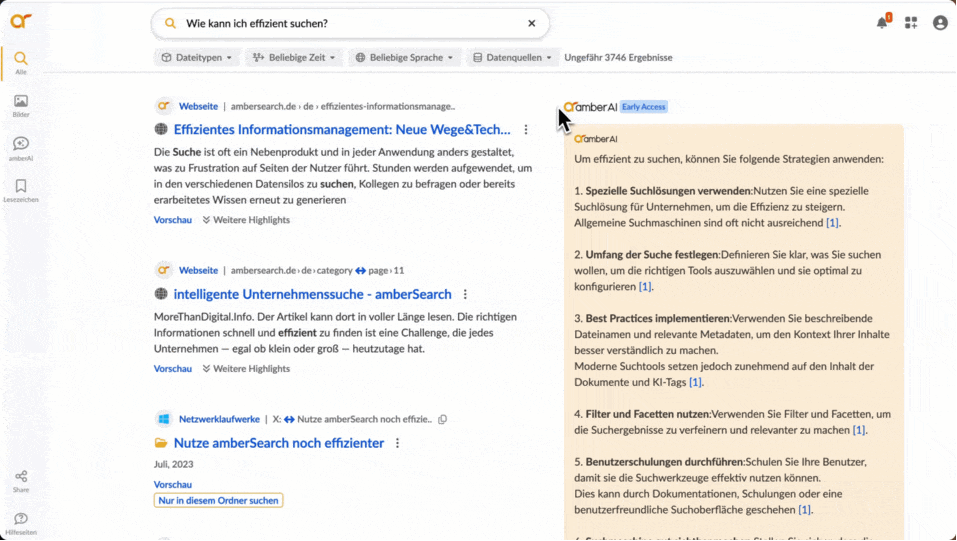Click Windows icon beside Netzwerklaufwerke

tap(164, 419)
